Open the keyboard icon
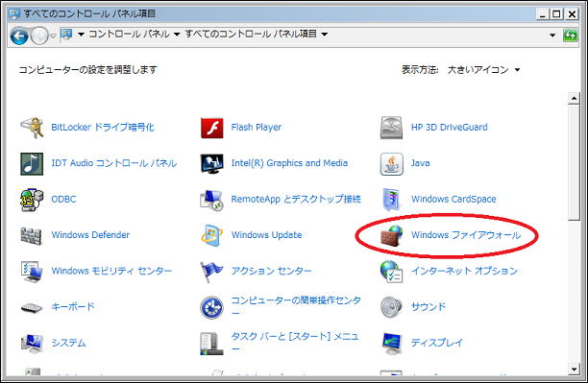This screenshot has width=588, height=383. pos(32,308)
